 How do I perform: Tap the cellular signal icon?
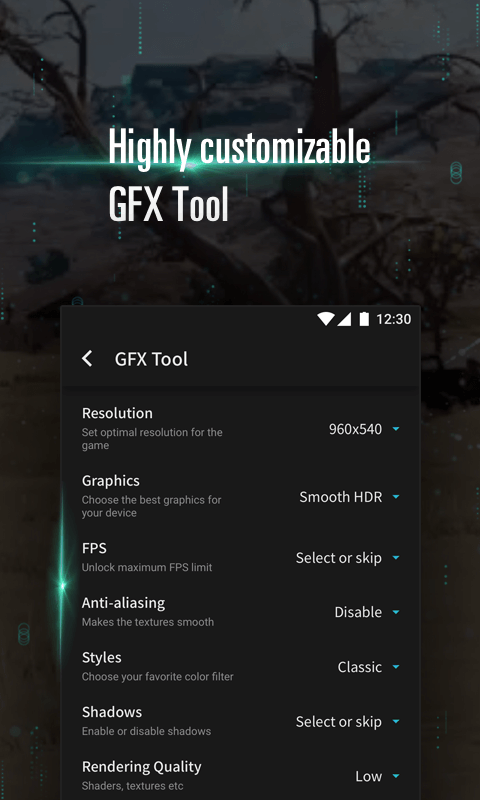click(344, 319)
